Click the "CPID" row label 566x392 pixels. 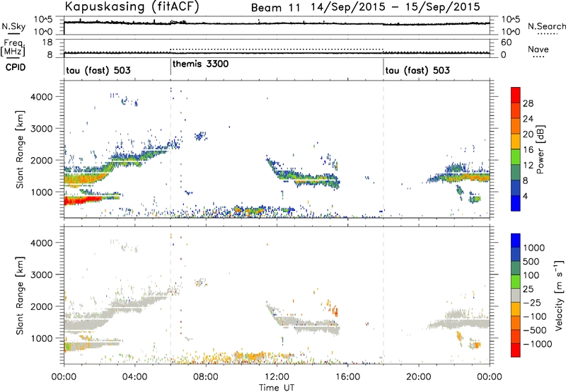click(x=16, y=67)
